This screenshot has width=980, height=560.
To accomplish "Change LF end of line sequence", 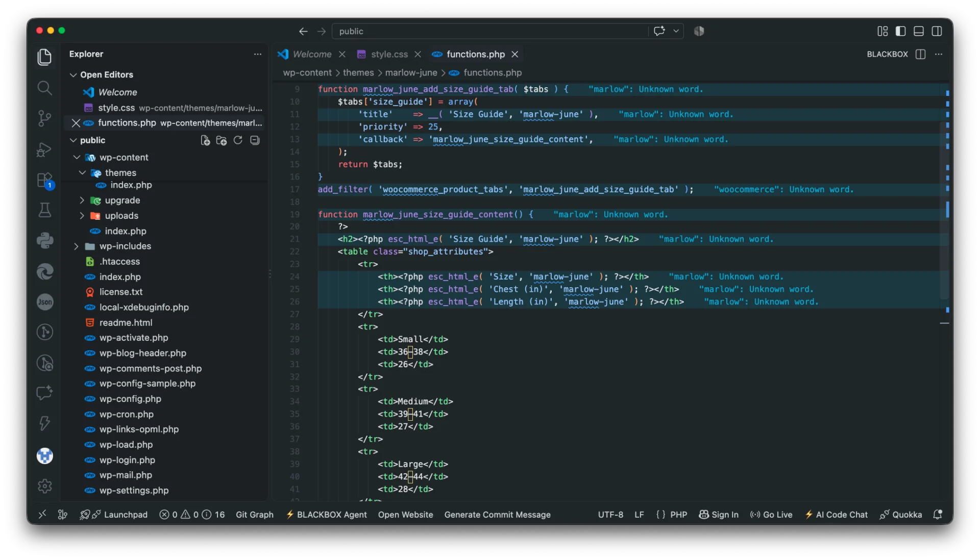I will click(x=639, y=515).
